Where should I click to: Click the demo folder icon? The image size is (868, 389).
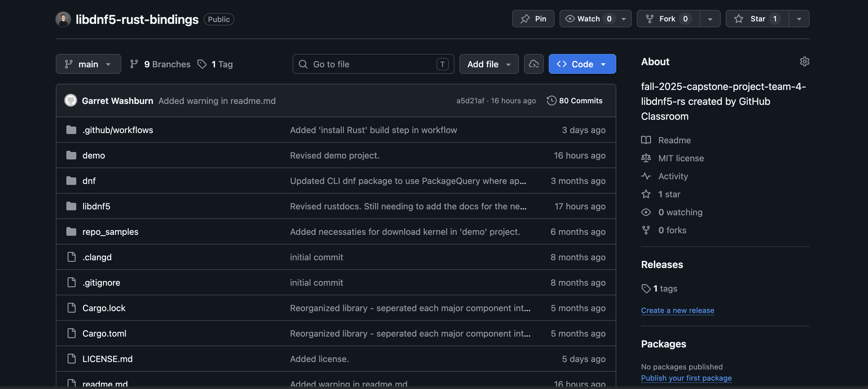(x=71, y=155)
